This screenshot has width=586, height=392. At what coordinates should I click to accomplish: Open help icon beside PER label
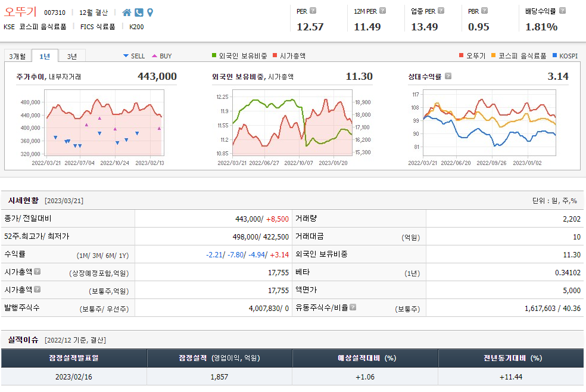[x=313, y=11]
